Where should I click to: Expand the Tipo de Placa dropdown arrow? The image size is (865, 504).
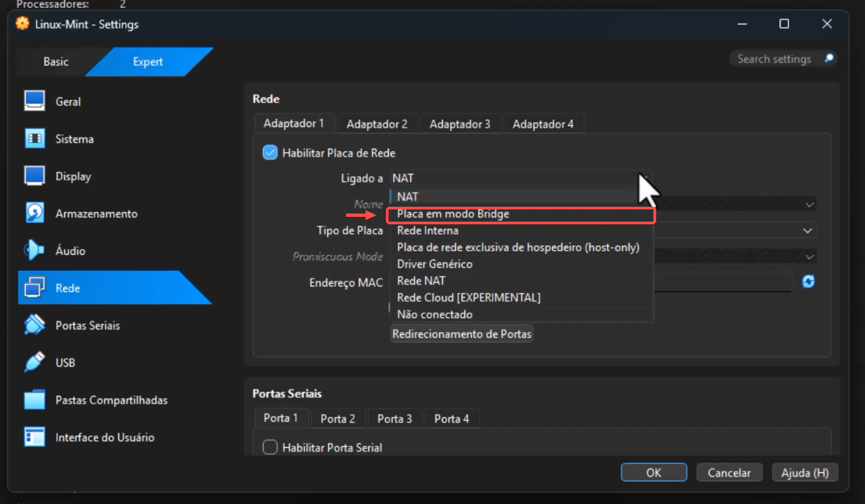[x=807, y=230]
